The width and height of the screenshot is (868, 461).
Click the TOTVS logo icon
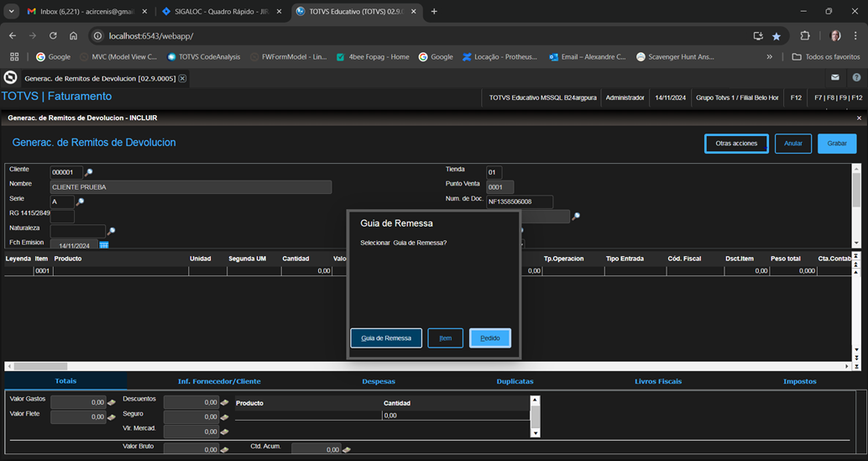coord(10,77)
